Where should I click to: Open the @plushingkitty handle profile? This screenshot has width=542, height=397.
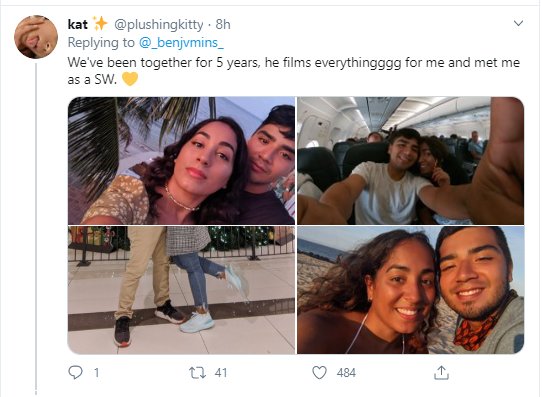159,25
